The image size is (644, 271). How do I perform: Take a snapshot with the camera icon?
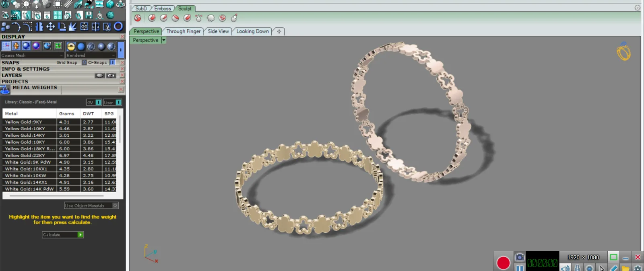[520, 257]
